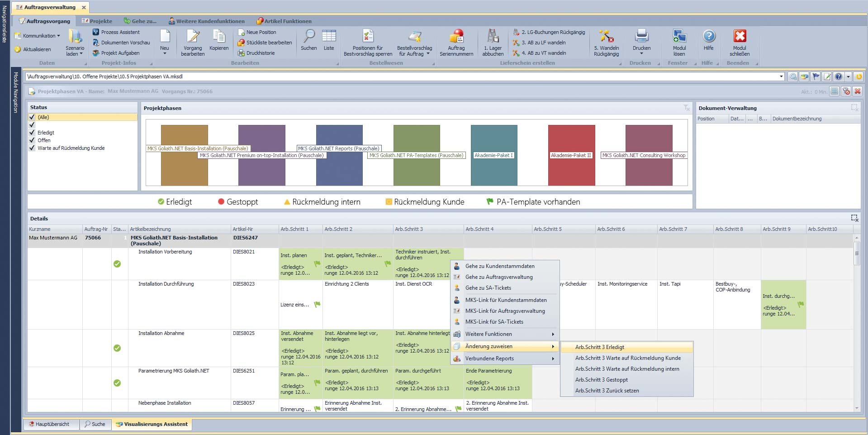Select Gehe zu Auftragsverwaltung menu entry
This screenshot has height=435, width=868.
pyautogui.click(x=505, y=277)
